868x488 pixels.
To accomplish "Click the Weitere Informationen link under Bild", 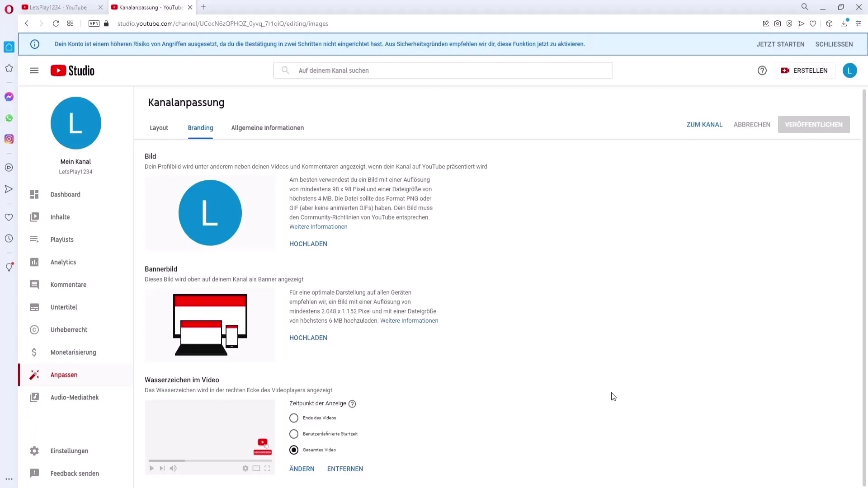I will pos(318,226).
